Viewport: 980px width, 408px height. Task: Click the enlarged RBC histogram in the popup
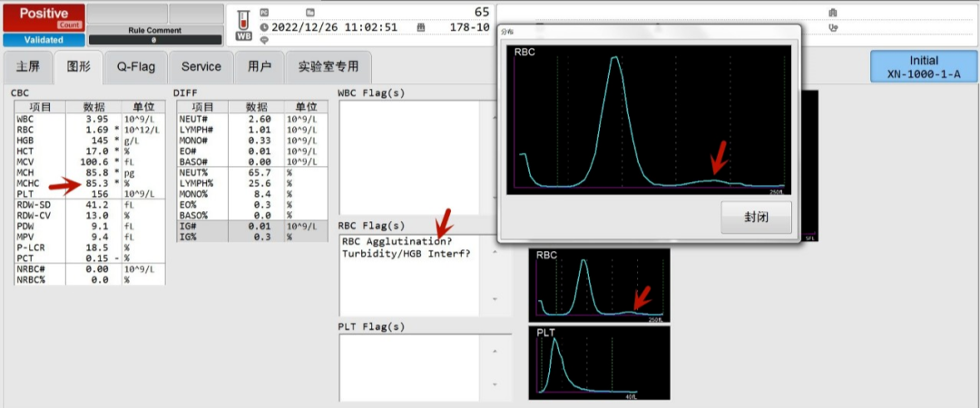[649, 120]
